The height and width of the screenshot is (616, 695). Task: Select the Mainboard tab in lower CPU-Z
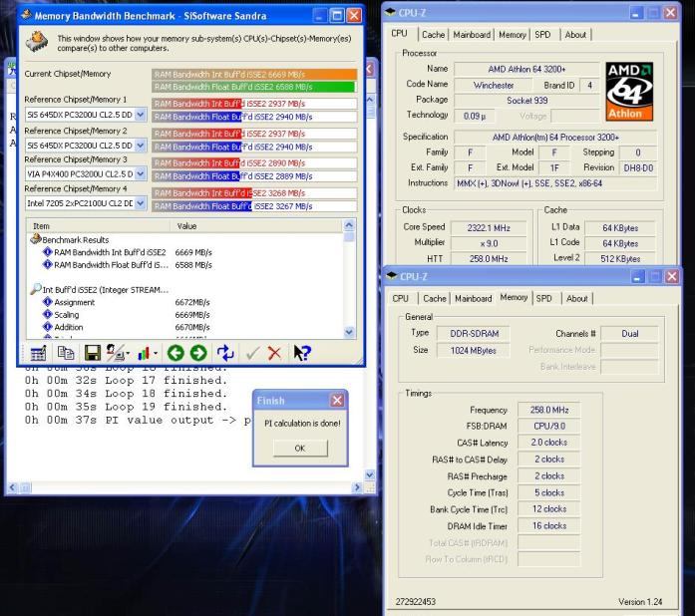[474, 299]
